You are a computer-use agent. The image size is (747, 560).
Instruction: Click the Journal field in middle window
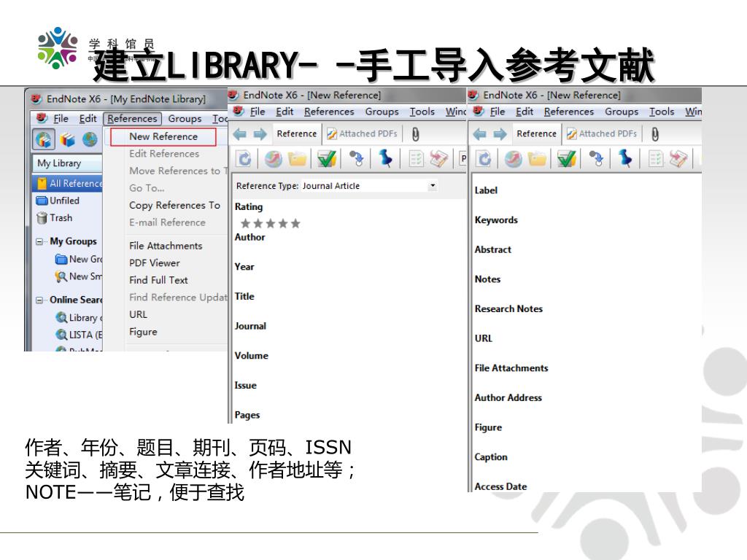(x=250, y=326)
